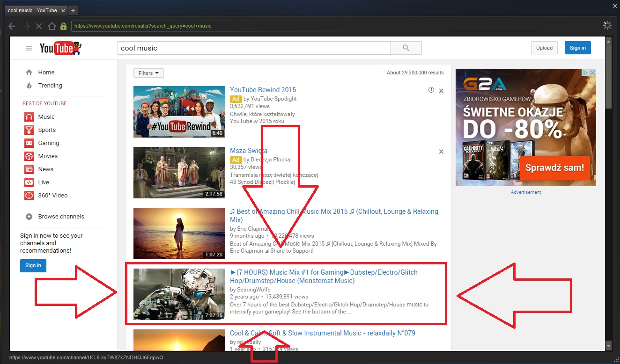Go to the browser home page icon

pyautogui.click(x=52, y=26)
